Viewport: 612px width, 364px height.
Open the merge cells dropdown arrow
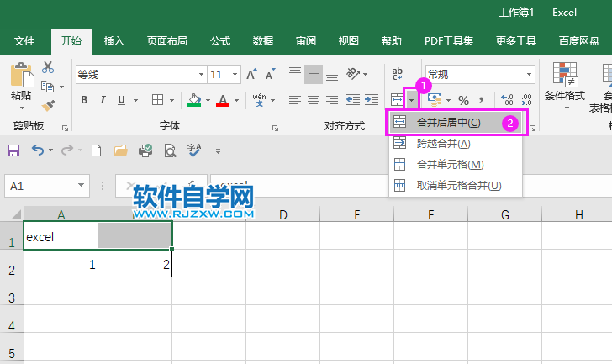point(411,100)
